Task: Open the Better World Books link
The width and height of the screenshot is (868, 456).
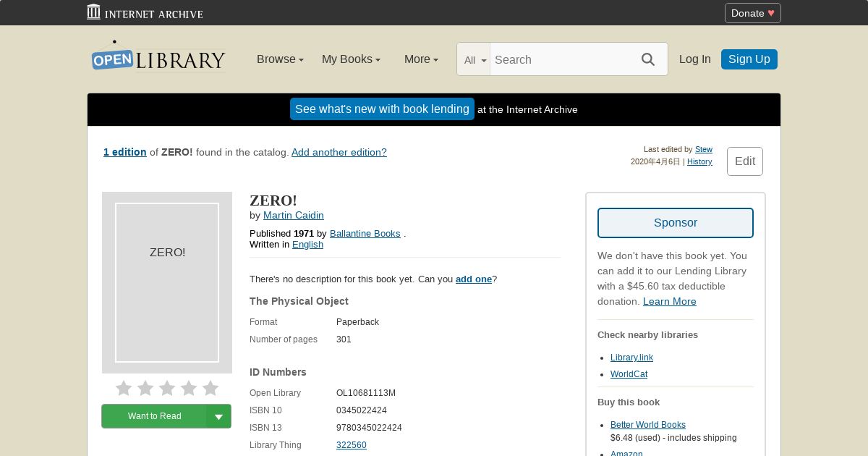Action: tap(648, 425)
